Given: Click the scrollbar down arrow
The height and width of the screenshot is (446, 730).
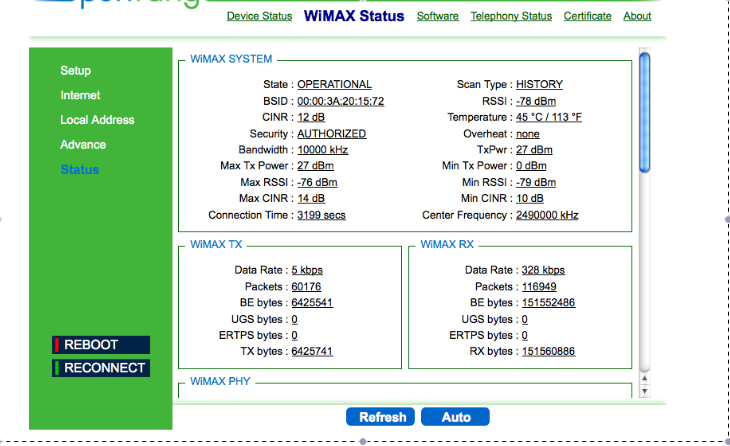Looking at the screenshot, I should click(x=645, y=390).
